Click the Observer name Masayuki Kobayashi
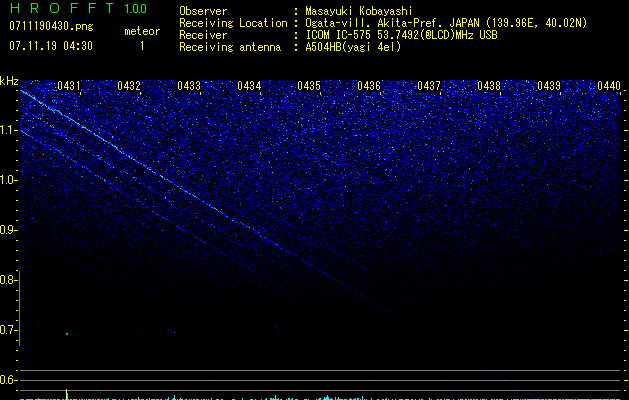This screenshot has height=400, width=629. click(x=359, y=11)
